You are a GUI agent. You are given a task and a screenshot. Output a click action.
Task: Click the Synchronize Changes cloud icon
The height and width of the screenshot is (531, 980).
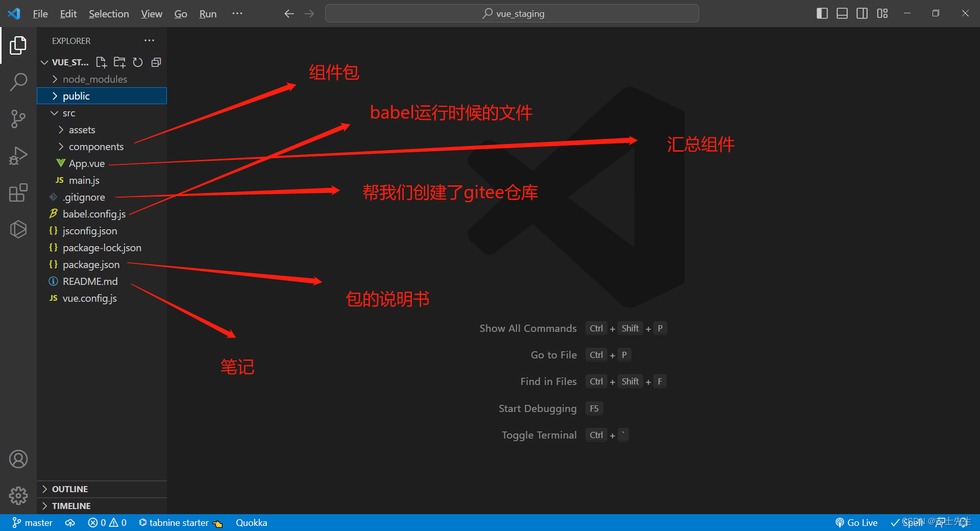tap(70, 523)
